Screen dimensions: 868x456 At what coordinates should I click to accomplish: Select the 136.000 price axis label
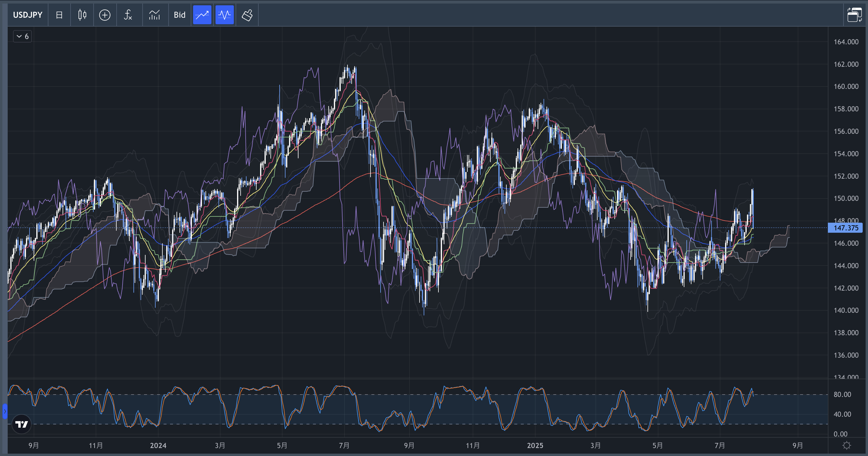846,355
